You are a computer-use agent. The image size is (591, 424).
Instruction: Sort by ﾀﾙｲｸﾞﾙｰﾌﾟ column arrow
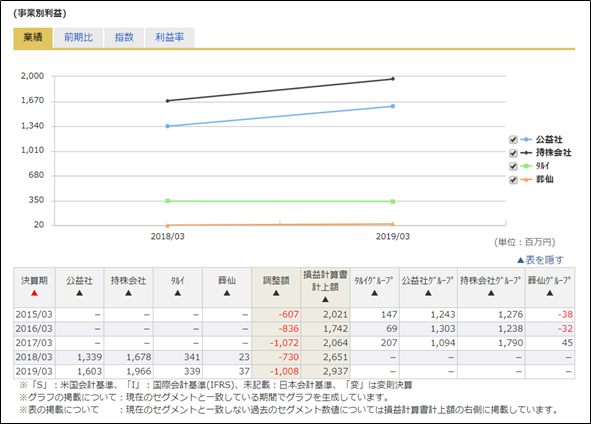374,293
